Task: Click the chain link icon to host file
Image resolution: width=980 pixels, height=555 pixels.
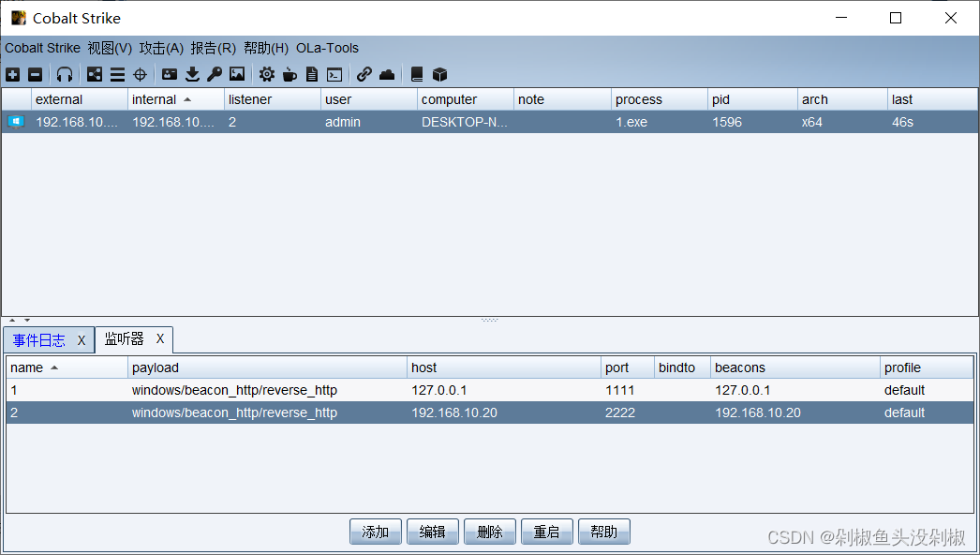Action: [x=364, y=74]
